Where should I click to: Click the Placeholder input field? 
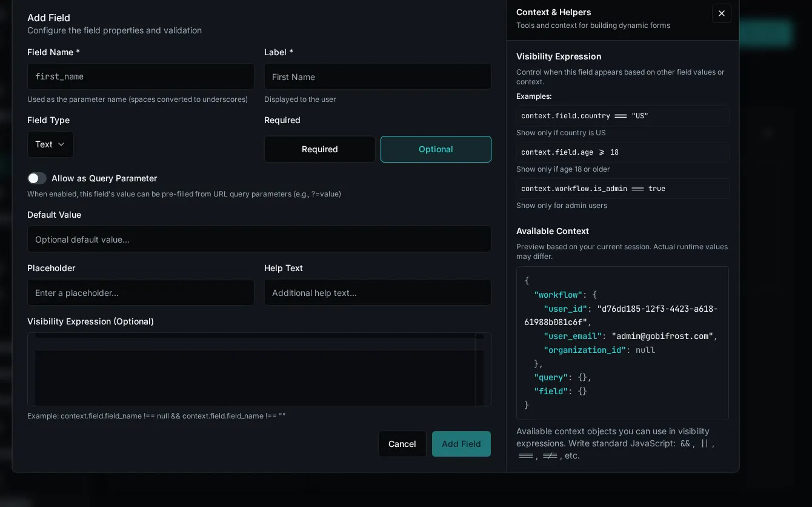tap(141, 292)
